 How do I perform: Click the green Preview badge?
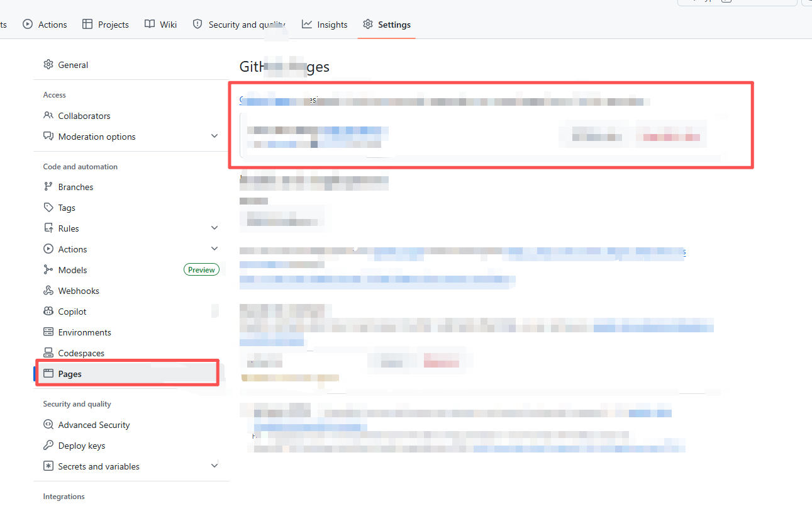click(201, 270)
